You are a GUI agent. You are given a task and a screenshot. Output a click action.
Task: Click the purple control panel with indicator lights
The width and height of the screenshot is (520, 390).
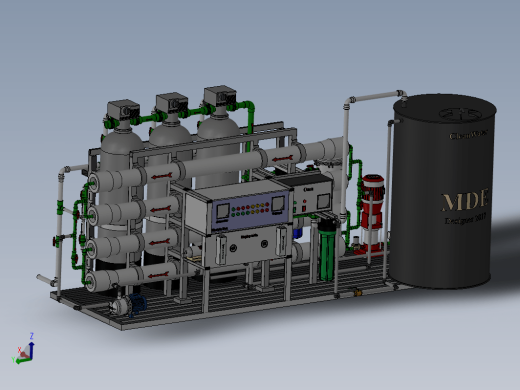[x=251, y=211]
